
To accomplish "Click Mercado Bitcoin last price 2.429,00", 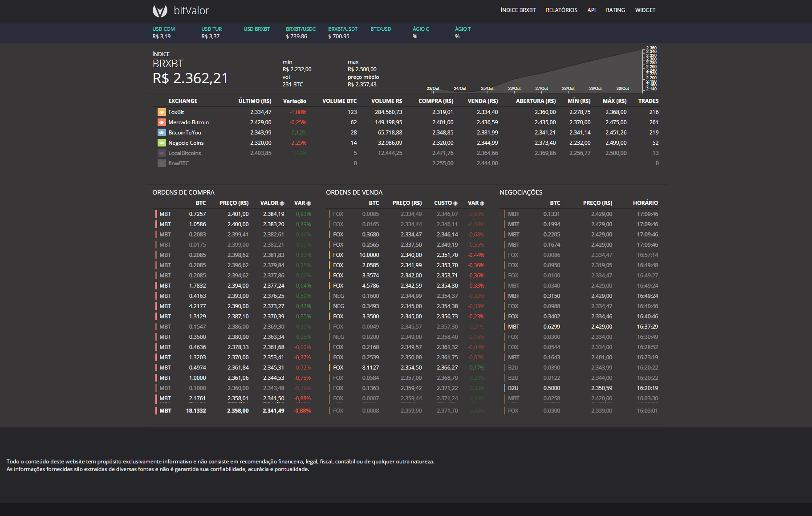I will pyautogui.click(x=261, y=122).
